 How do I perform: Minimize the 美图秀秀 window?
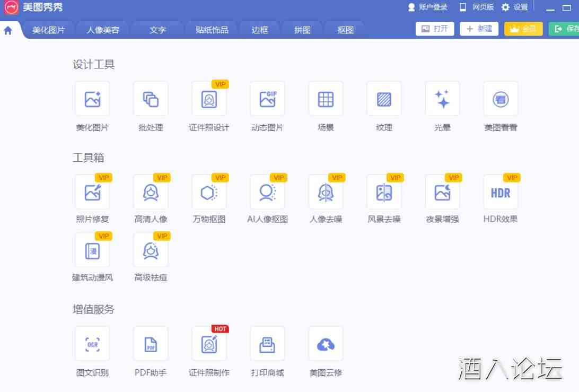pyautogui.click(x=550, y=8)
